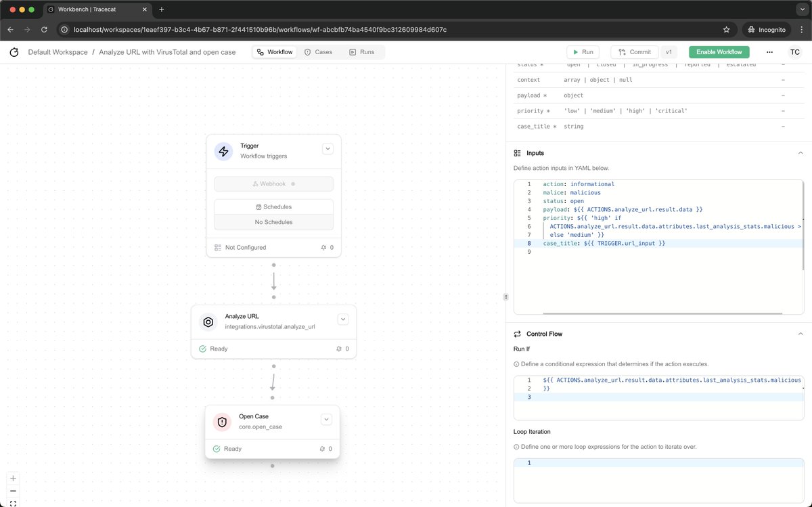Image resolution: width=812 pixels, height=507 pixels.
Task: Click the Run button
Action: (x=583, y=51)
